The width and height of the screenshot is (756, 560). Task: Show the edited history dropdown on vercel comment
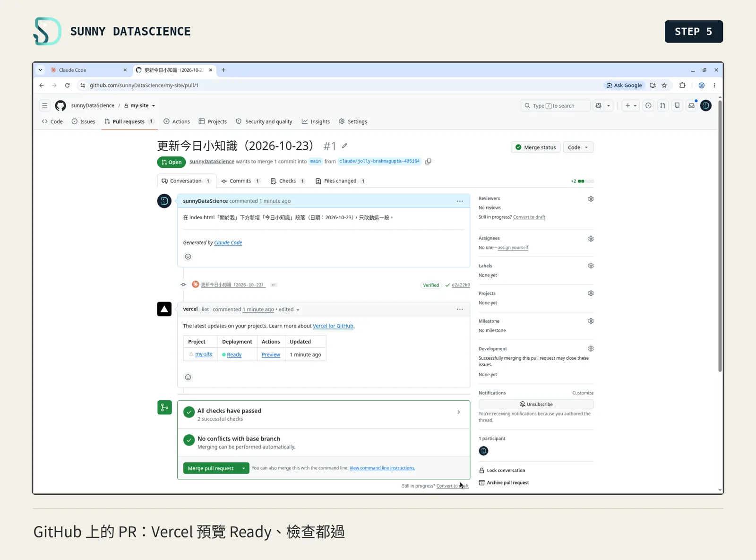tap(289, 310)
